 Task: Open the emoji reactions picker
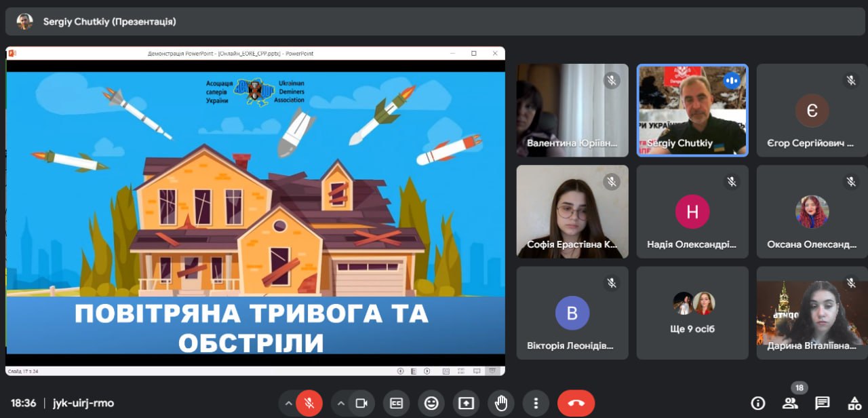(431, 403)
